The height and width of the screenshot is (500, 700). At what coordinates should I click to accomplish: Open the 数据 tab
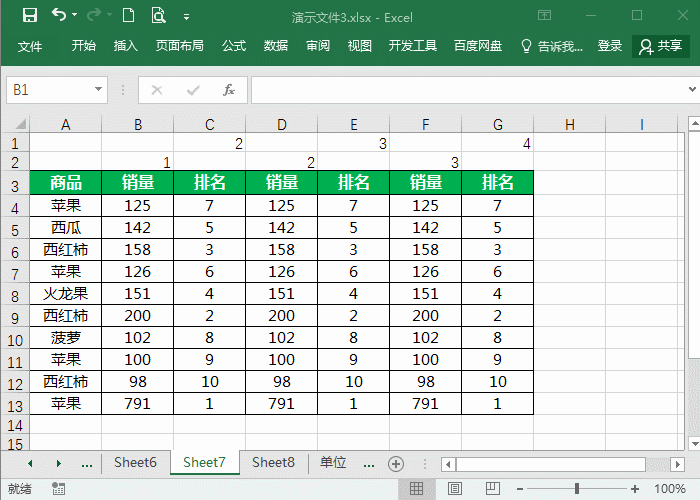point(275,46)
